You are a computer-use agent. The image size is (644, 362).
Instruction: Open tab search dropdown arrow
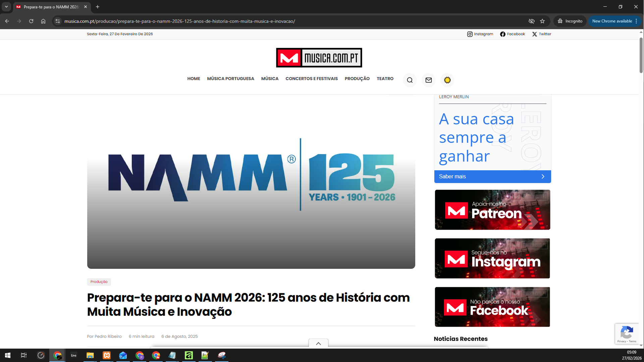coord(6,7)
